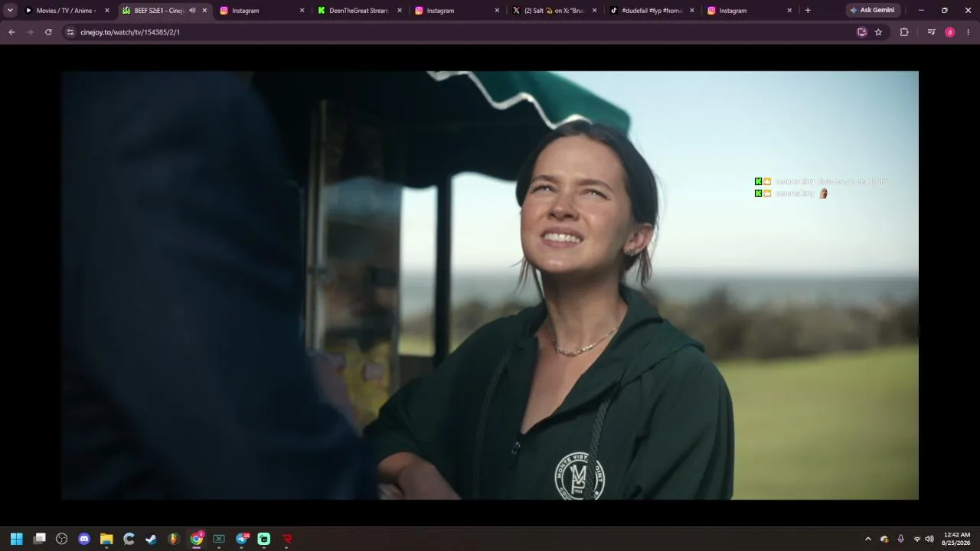Click the pink icon left of bookmark star
This screenshot has height=551, width=980.
(x=862, y=32)
